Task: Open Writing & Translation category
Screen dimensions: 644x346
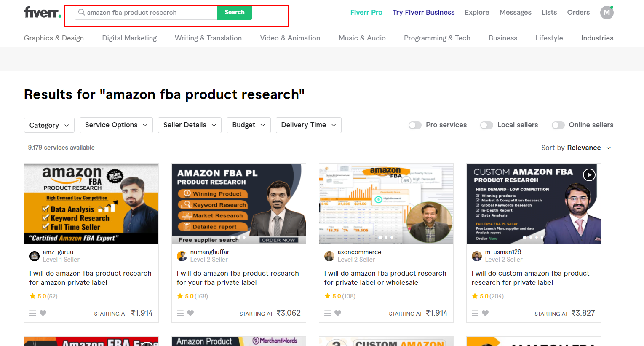Action: click(x=208, y=38)
